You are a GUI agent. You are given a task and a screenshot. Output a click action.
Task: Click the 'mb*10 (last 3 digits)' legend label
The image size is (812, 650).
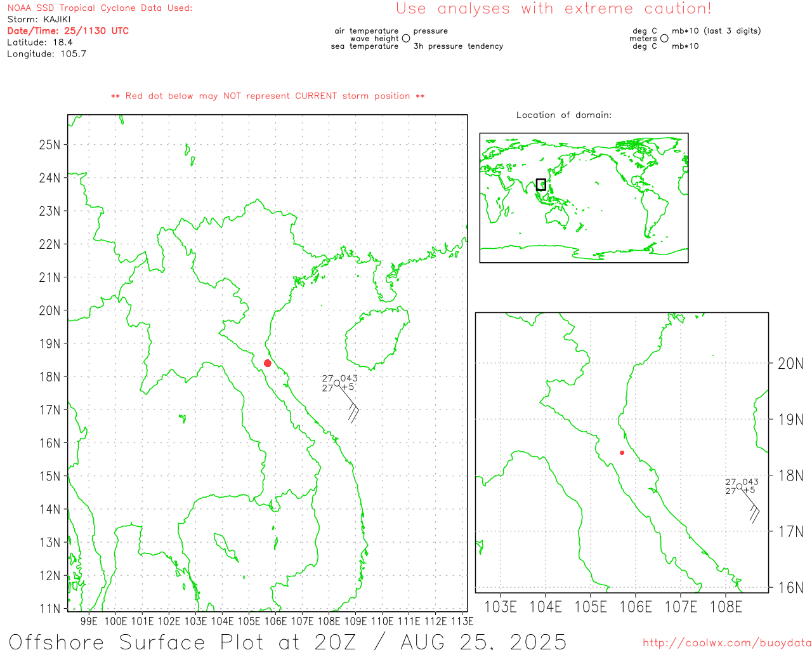[716, 30]
